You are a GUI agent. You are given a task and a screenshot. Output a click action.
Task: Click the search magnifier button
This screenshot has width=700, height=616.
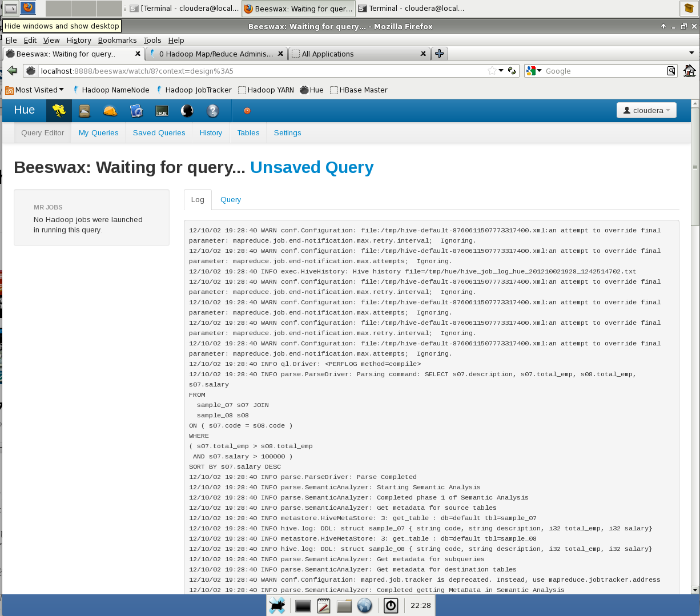click(x=671, y=71)
